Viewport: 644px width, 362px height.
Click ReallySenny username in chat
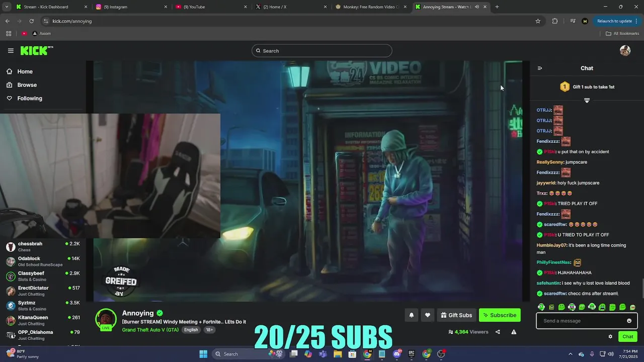coord(550,162)
